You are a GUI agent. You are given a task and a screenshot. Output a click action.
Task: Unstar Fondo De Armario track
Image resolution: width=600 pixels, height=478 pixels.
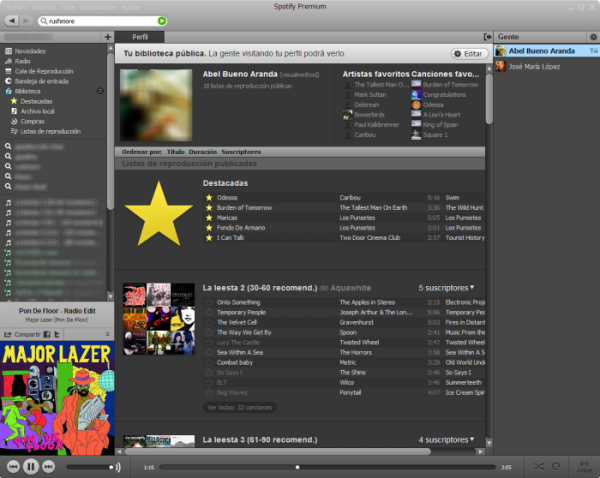(x=209, y=228)
